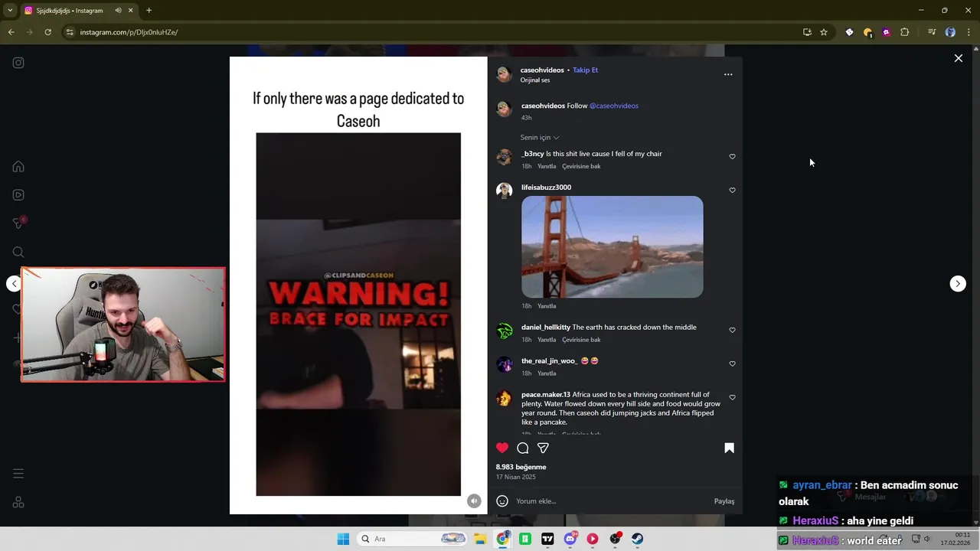This screenshot has height=551, width=980.
Task: Open File Explorer from taskbar
Action: tap(480, 539)
